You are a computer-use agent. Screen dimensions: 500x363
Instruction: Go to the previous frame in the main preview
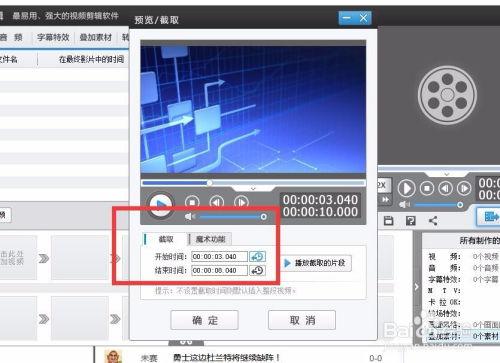point(446,189)
